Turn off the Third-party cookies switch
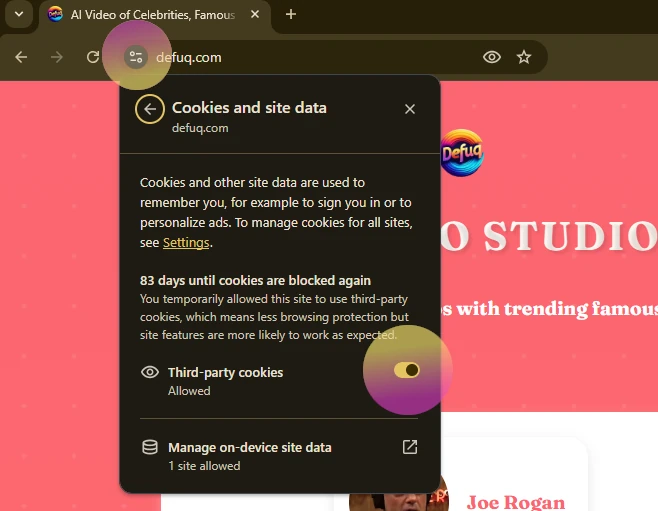658x511 pixels. pos(407,370)
